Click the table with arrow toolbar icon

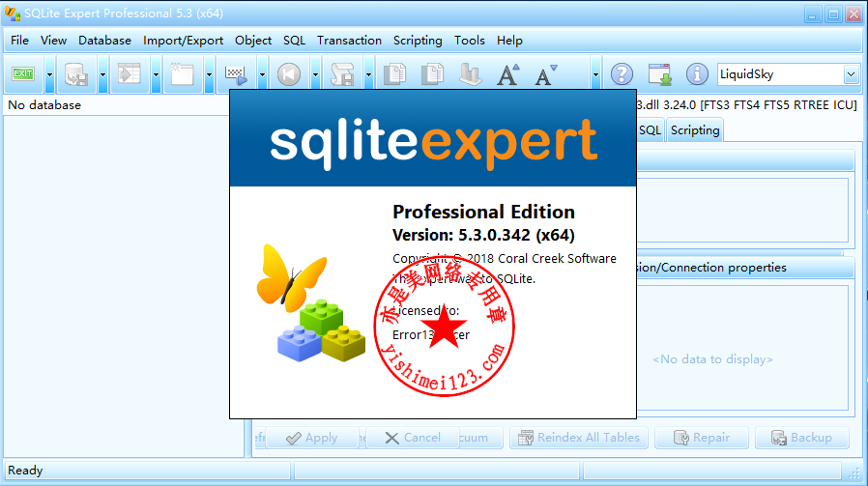[x=129, y=74]
